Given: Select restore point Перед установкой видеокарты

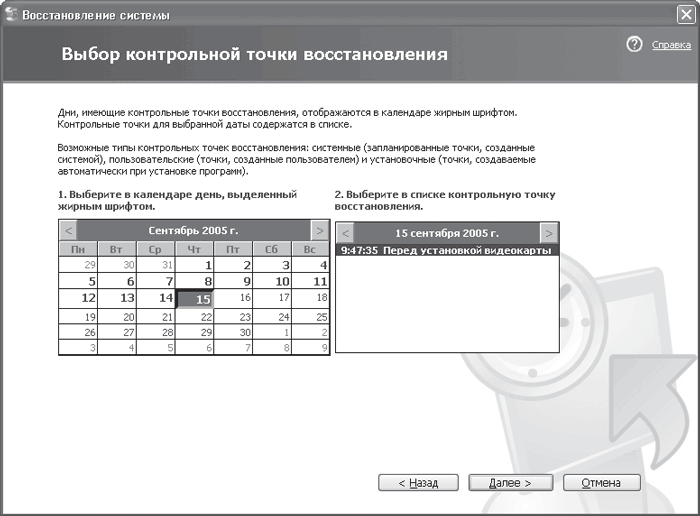Looking at the screenshot, I should (x=447, y=250).
